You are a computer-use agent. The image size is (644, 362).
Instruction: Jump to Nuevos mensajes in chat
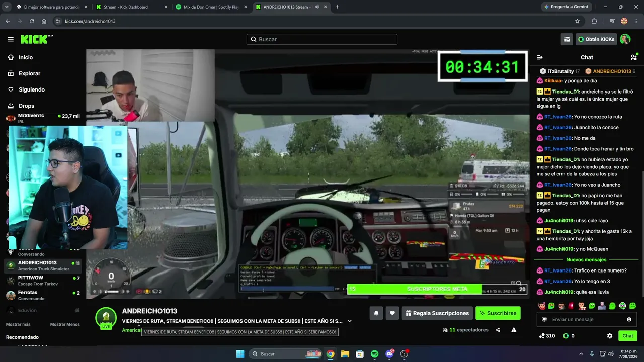[x=586, y=260]
